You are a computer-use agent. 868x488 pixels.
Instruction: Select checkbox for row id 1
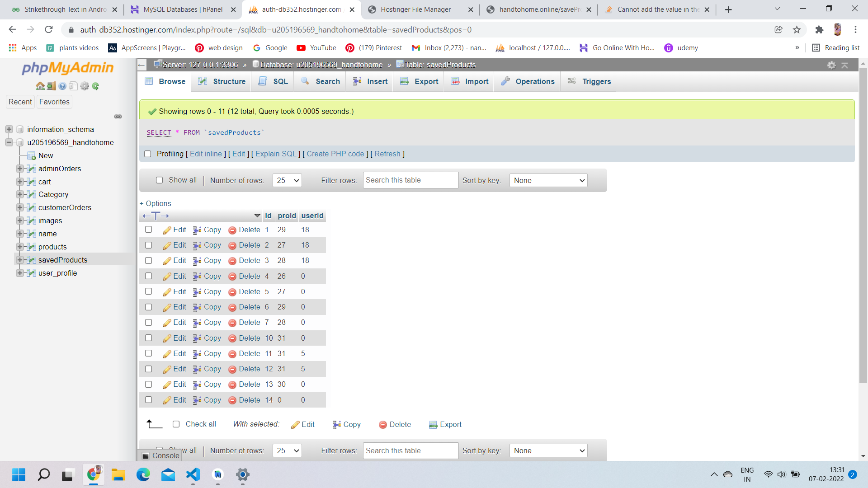148,230
